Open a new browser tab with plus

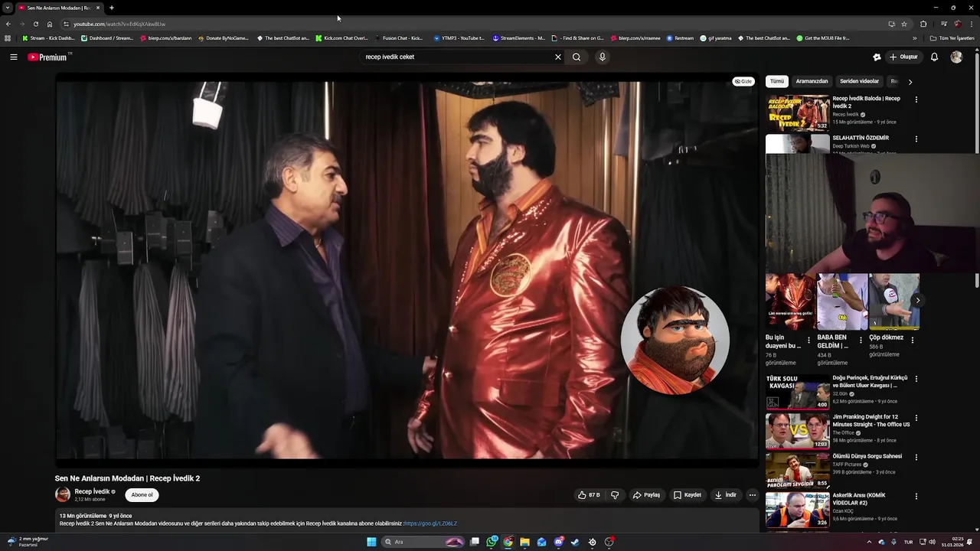(112, 8)
